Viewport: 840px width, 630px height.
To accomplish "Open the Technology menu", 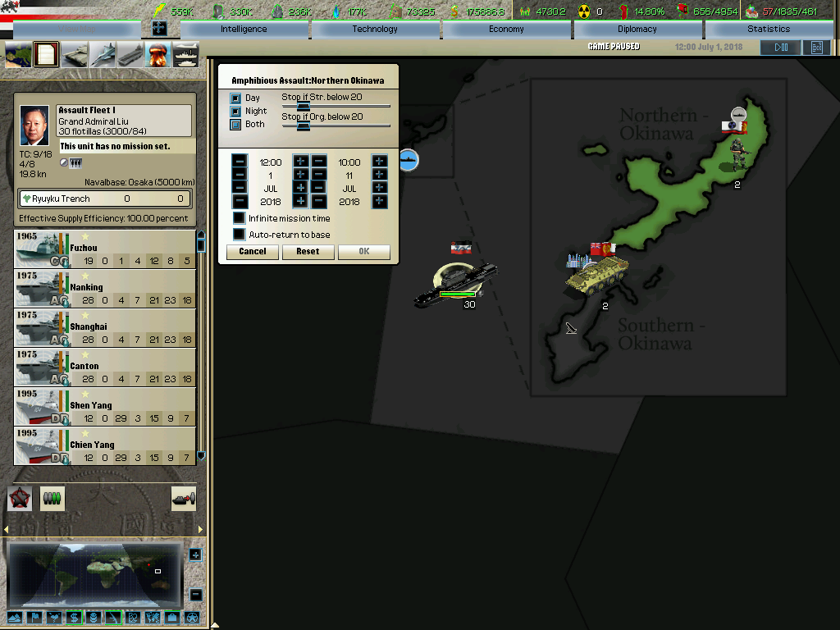I will pyautogui.click(x=375, y=29).
